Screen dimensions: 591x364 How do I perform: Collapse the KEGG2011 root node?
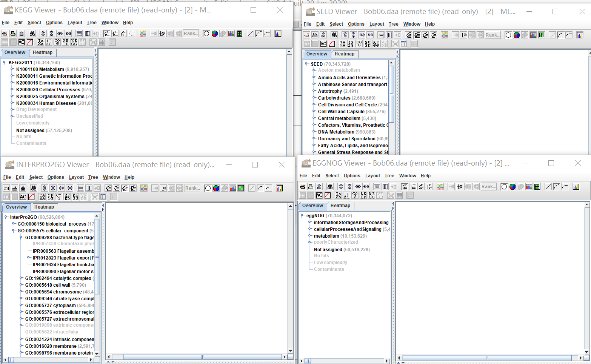tap(5, 63)
